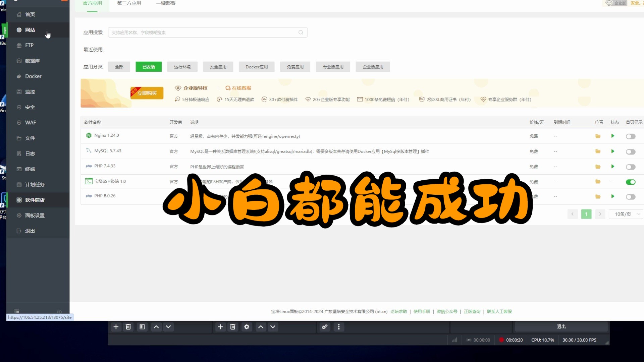644x362 pixels.
Task: Disable 宝塔SSH终端 homepage display switch
Action: point(631,182)
